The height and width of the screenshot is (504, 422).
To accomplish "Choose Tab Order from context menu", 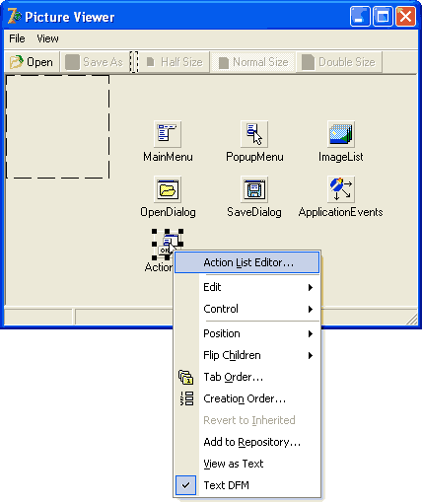I will (246, 377).
